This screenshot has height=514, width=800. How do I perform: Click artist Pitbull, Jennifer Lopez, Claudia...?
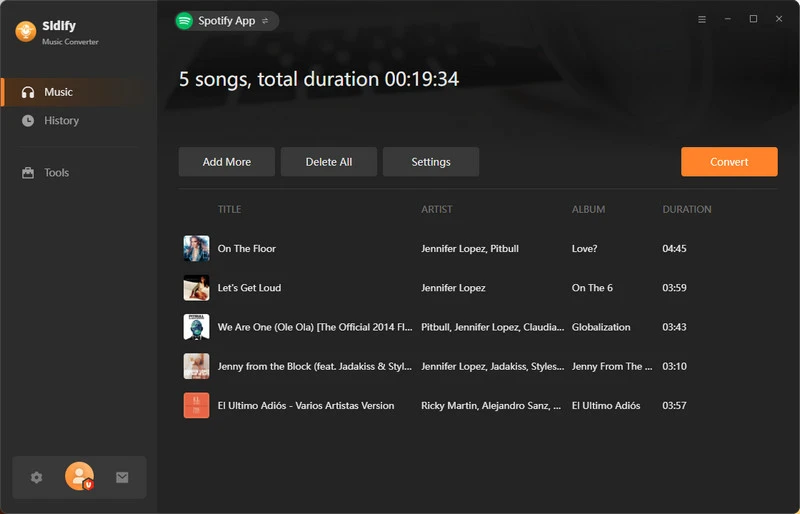[492, 327]
